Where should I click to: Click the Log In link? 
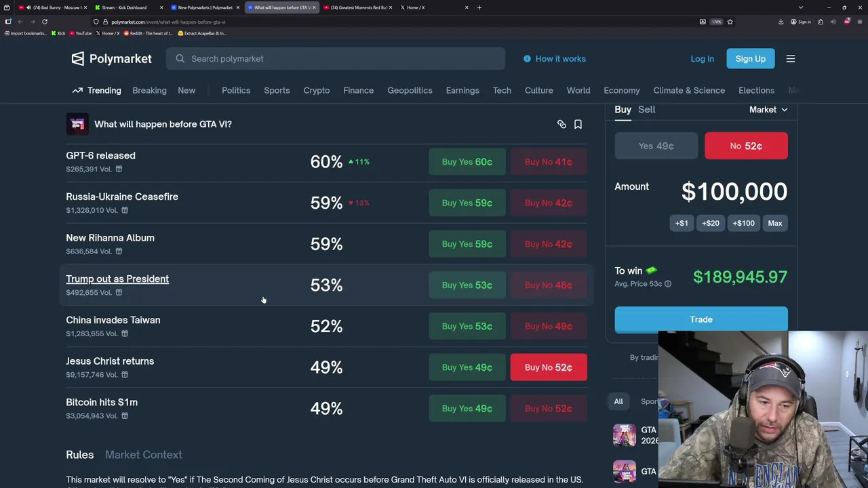[x=702, y=58]
